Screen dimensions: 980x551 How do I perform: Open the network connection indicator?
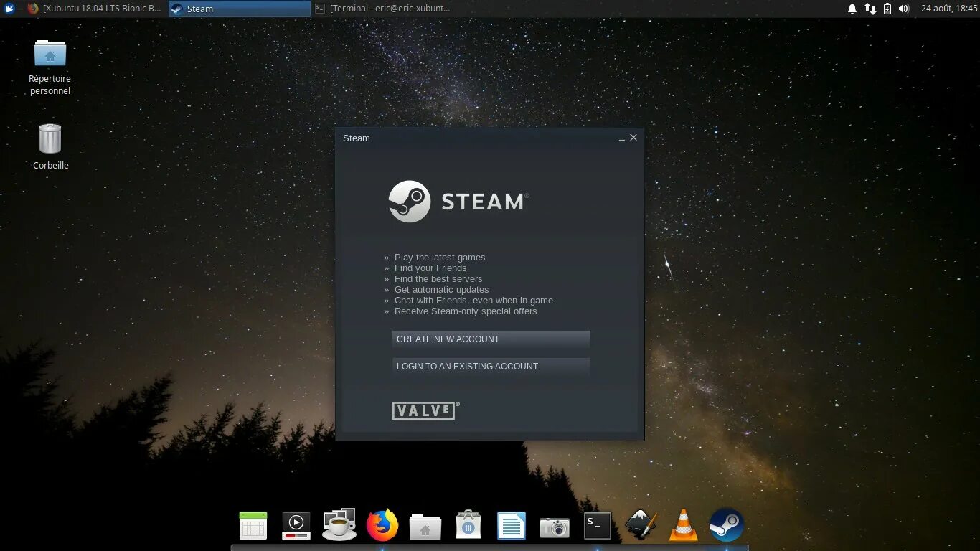(870, 9)
